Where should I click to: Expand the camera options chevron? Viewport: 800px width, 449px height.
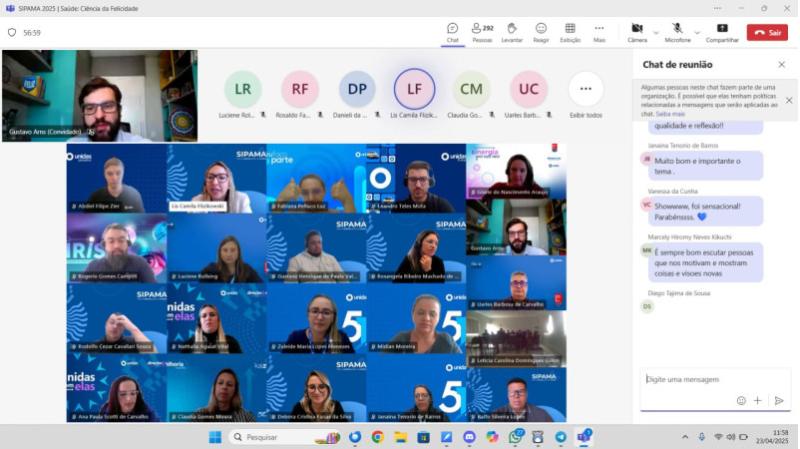[656, 33]
